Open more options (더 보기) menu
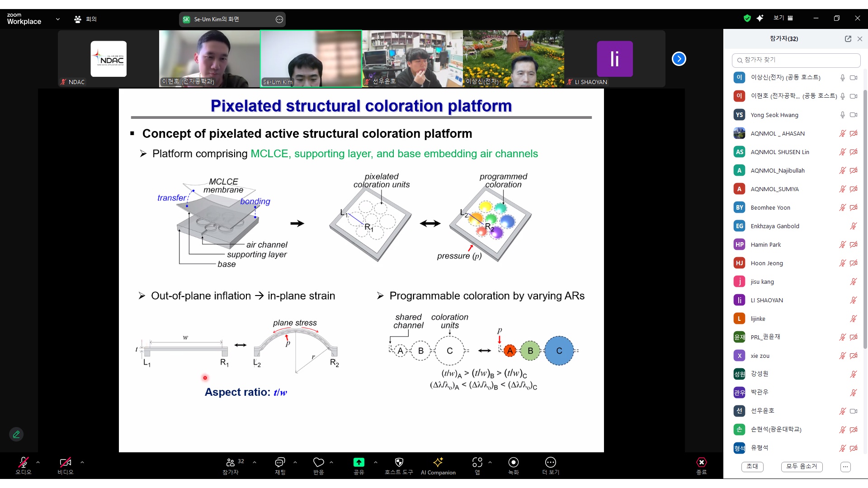The height and width of the screenshot is (488, 868). pos(551,466)
